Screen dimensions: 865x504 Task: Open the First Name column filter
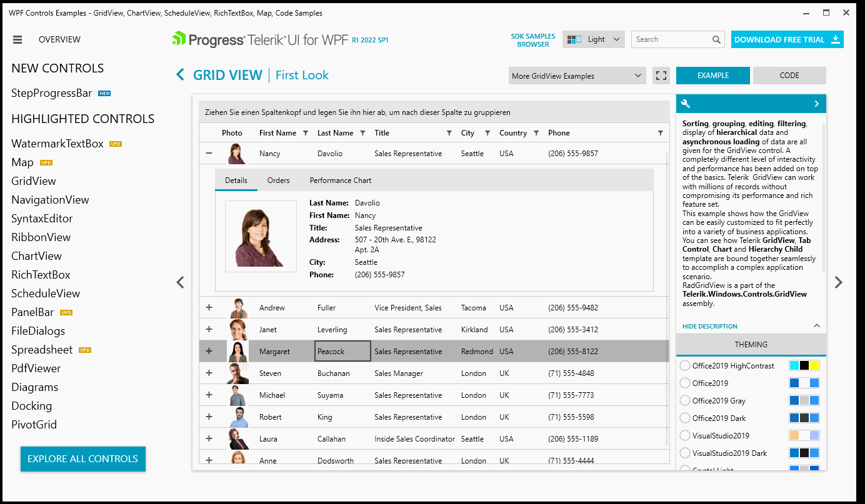coord(306,133)
